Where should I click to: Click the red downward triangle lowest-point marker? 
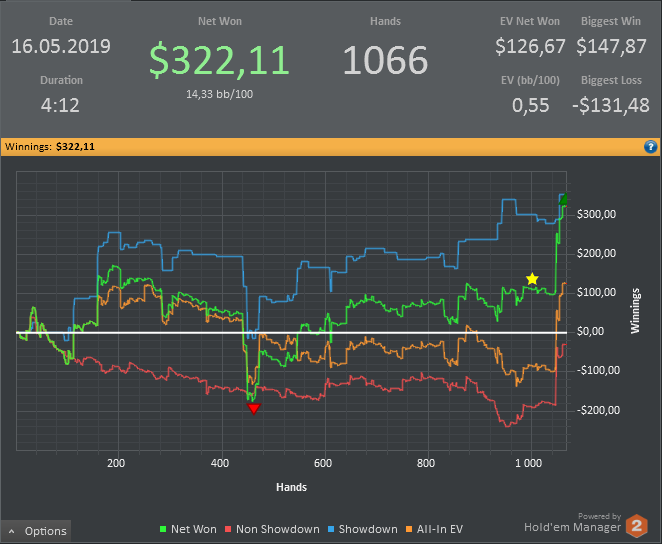coord(254,409)
